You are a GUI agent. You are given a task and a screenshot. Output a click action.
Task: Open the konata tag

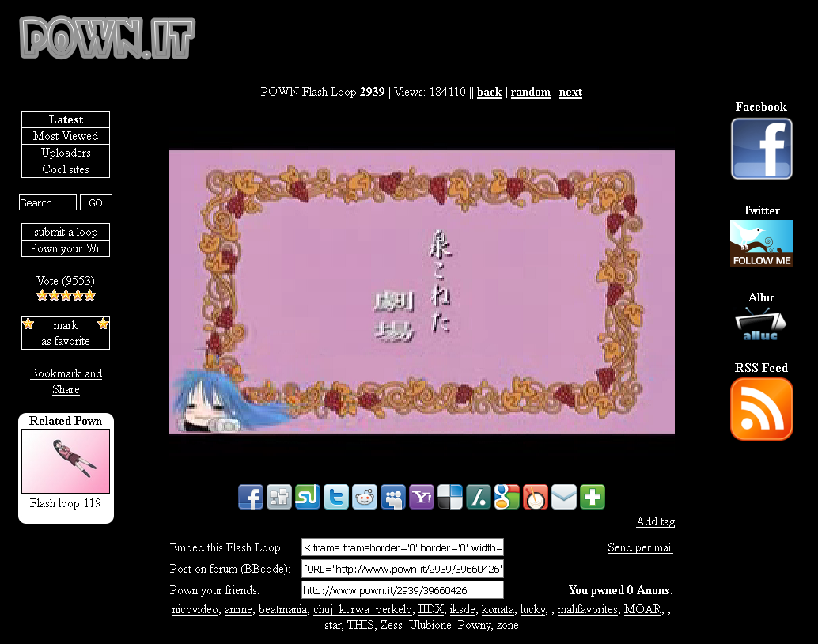click(x=498, y=609)
